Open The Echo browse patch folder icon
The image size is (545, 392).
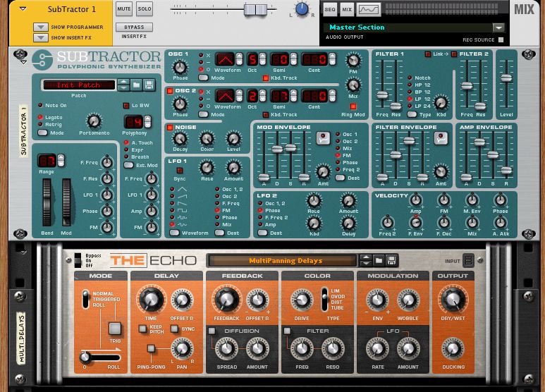(x=379, y=261)
